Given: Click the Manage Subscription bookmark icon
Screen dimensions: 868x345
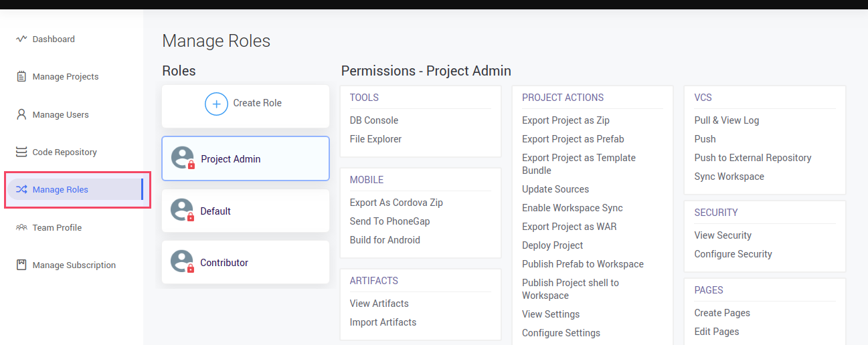Looking at the screenshot, I should pyautogui.click(x=21, y=265).
